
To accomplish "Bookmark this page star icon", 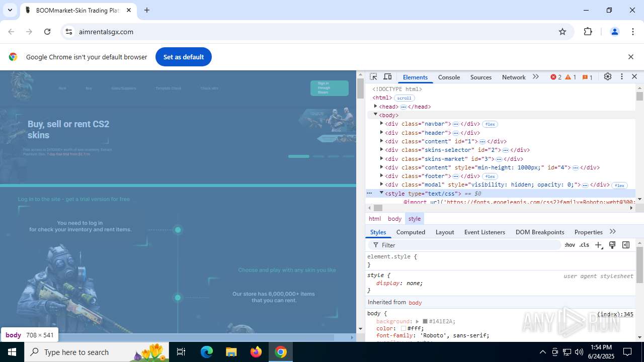I will (562, 32).
